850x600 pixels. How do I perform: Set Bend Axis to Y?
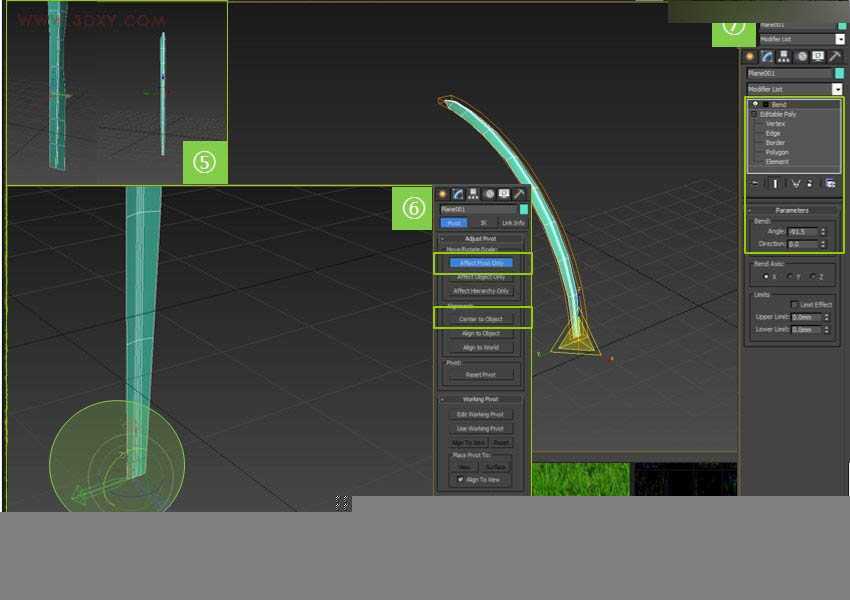click(x=789, y=276)
